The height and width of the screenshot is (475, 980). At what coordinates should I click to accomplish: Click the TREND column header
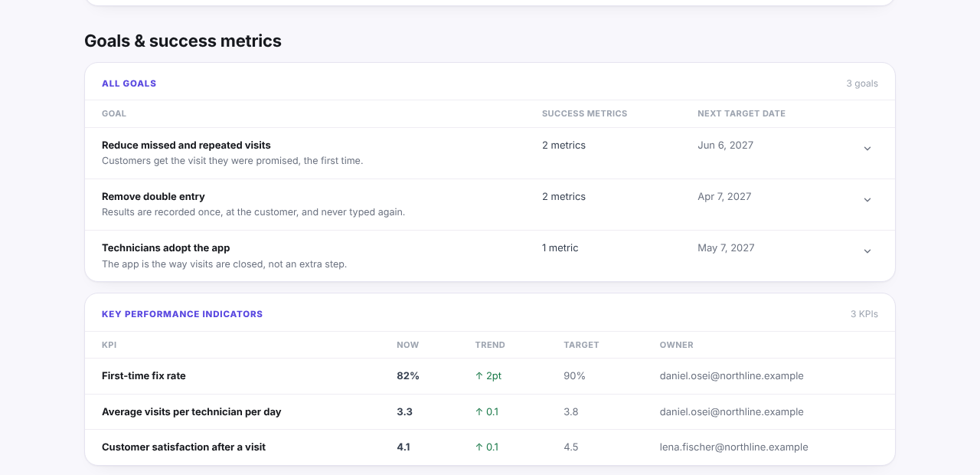click(x=490, y=345)
